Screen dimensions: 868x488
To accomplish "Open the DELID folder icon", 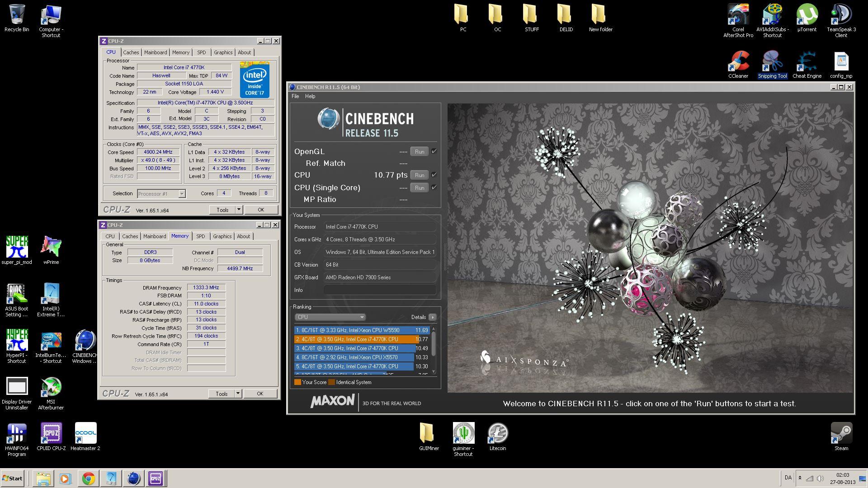I will pos(566,18).
